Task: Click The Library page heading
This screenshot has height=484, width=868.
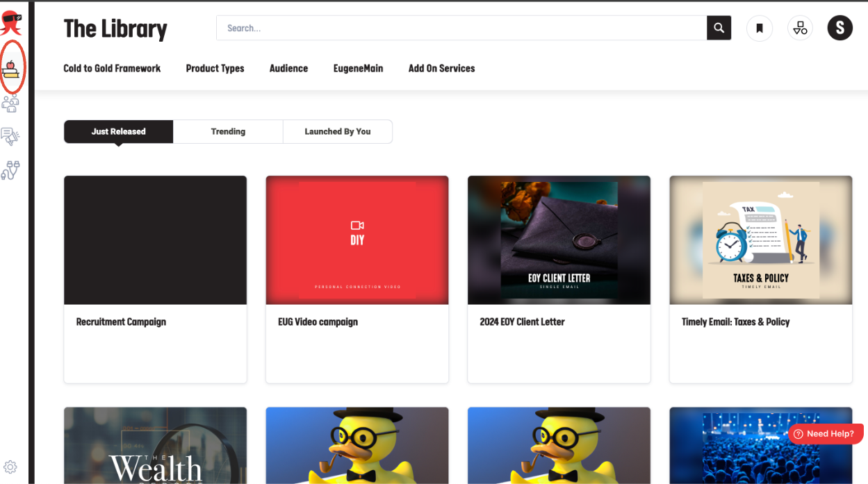Action: click(115, 29)
